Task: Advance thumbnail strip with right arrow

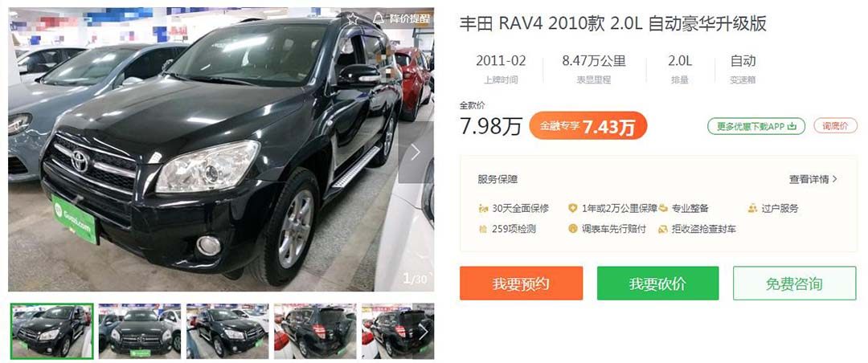Action: coord(424,332)
